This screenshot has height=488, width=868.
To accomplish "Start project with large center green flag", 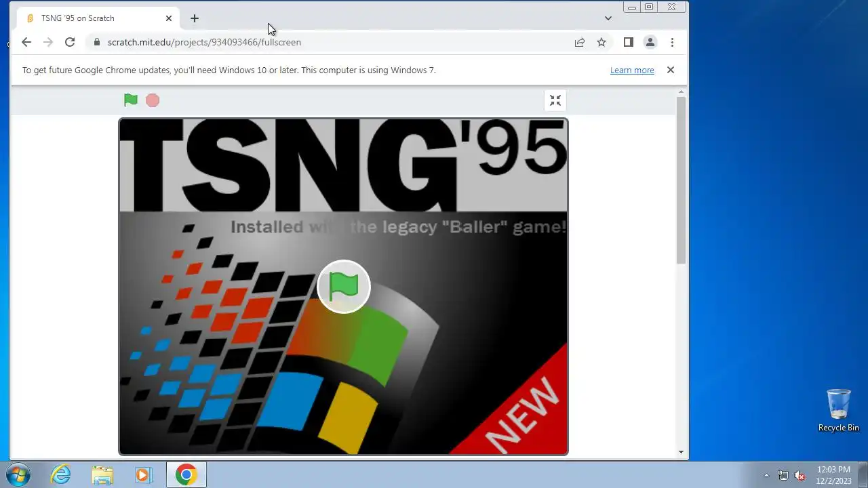I will (x=344, y=287).
